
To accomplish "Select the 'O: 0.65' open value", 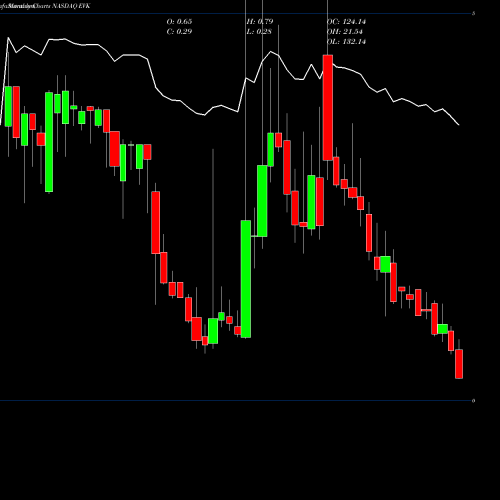I will pyautogui.click(x=179, y=21).
